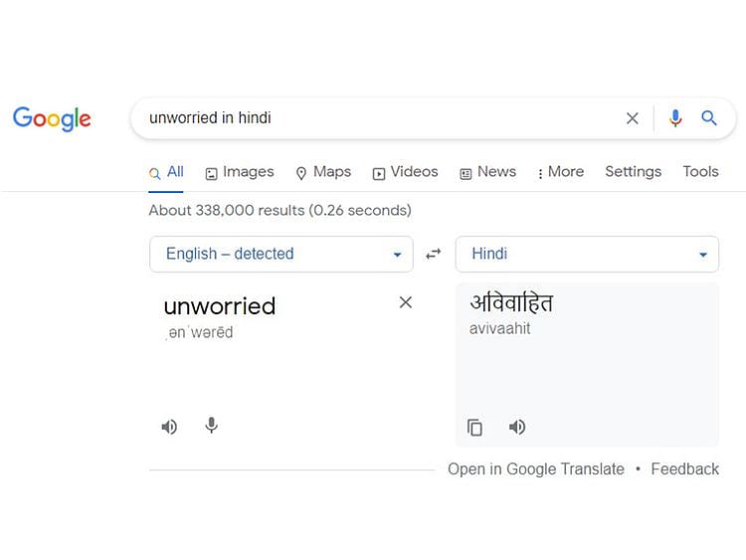Copy the Hindi translation
The height and width of the screenshot is (560, 746).
(x=475, y=428)
